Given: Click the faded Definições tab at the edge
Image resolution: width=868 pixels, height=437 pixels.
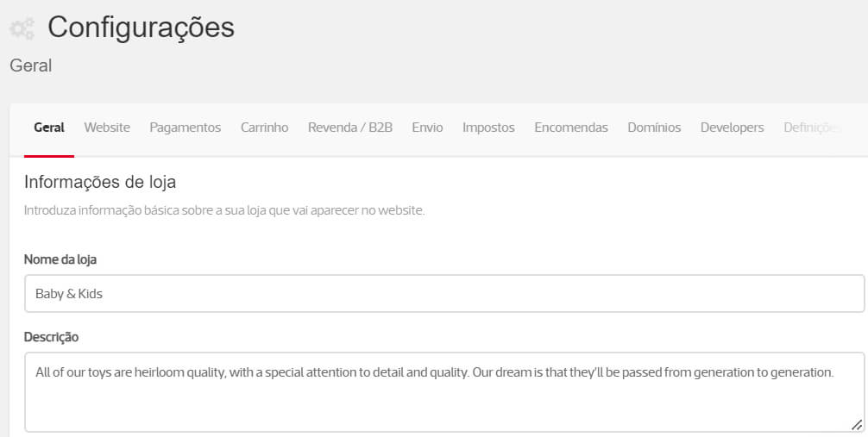Looking at the screenshot, I should [810, 128].
